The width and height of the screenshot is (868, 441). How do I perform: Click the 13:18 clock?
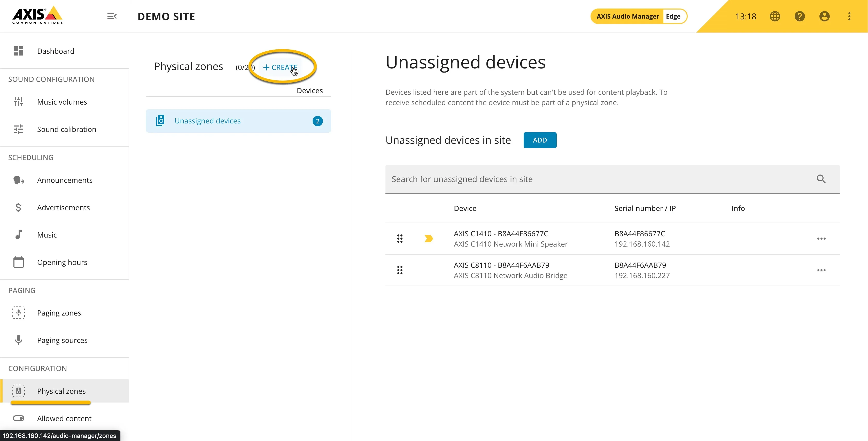pyautogui.click(x=745, y=16)
